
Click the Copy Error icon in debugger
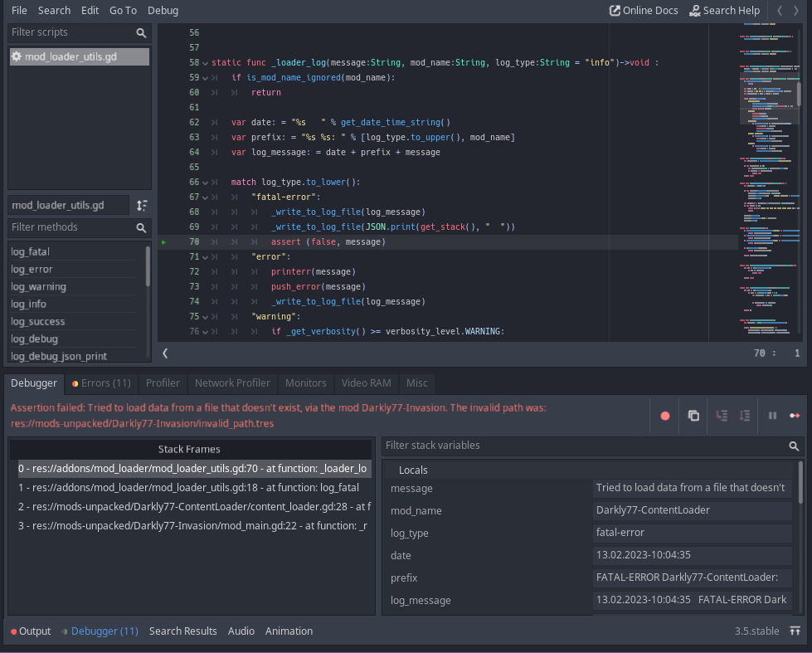coord(693,416)
